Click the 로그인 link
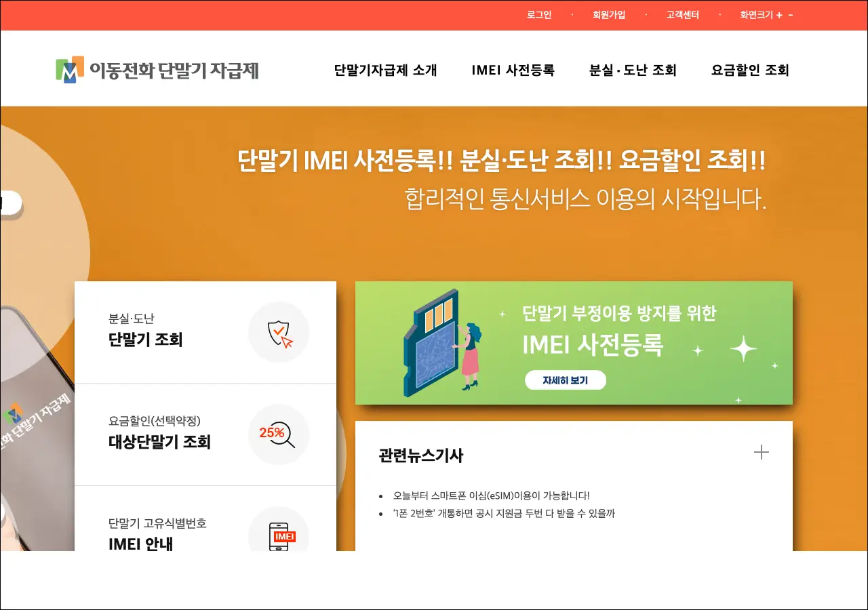Screen dimensions: 868x610 tap(539, 15)
